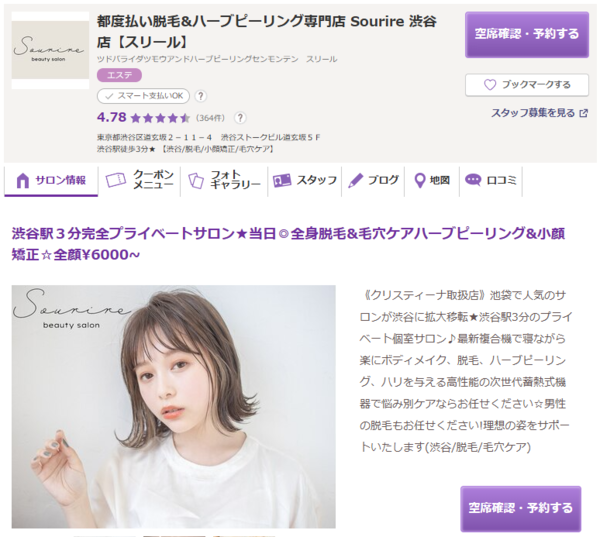Open the クーポンメニュー tab
The height and width of the screenshot is (537, 600).
[x=139, y=180]
